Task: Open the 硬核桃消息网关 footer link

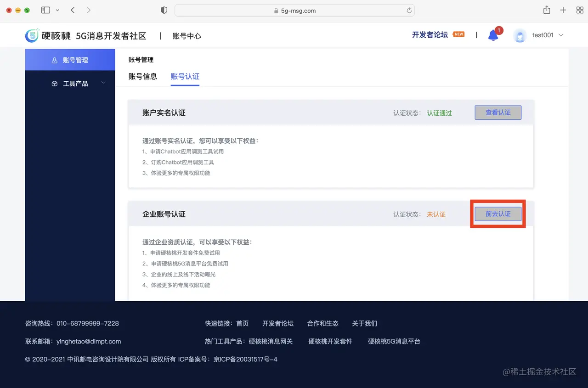Action: tap(271, 341)
